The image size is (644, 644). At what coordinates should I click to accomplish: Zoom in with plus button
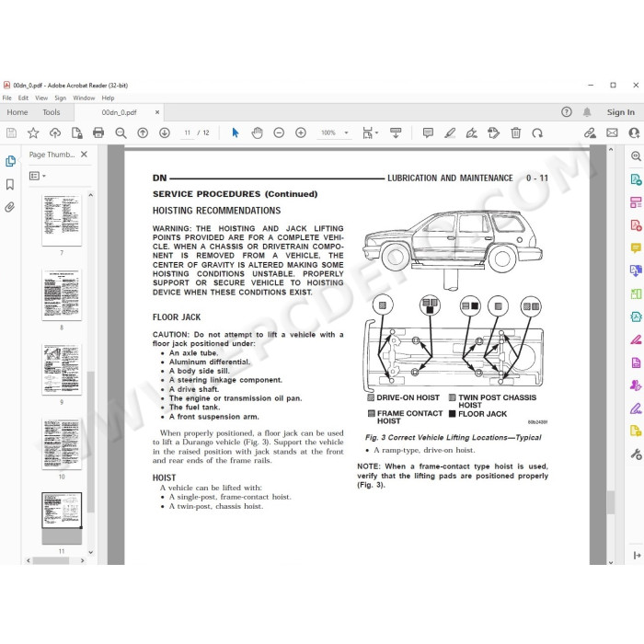click(301, 132)
